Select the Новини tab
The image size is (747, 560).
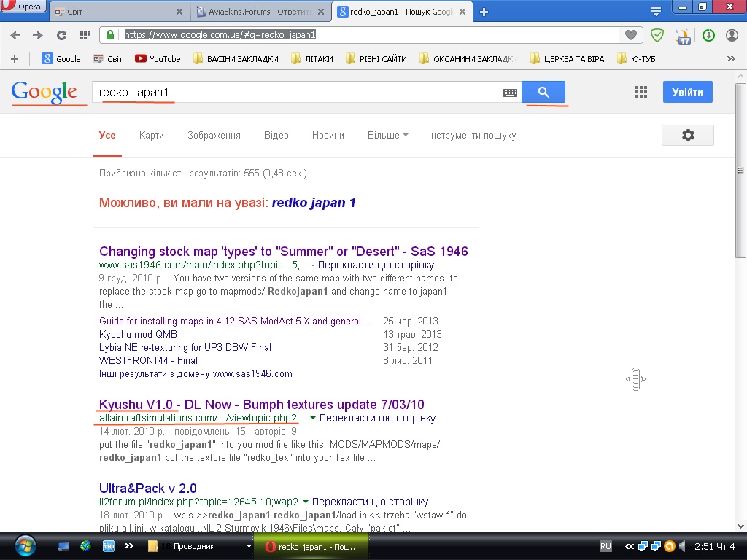pyautogui.click(x=328, y=135)
